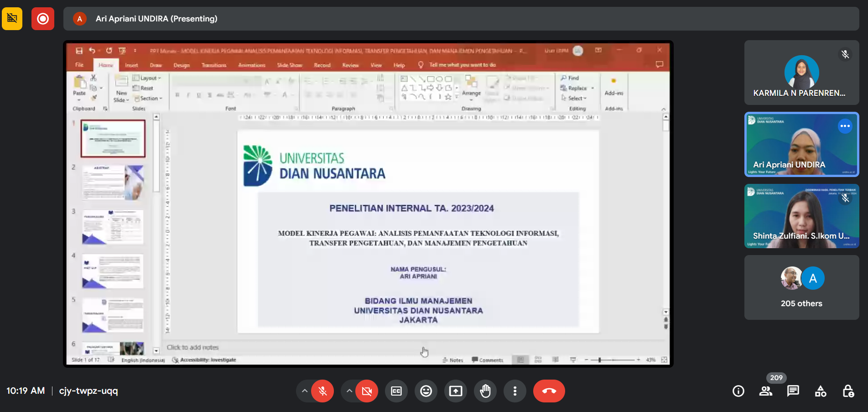The image size is (868, 412).
Task: Toggle the Notes pane in status bar
Action: (452, 360)
